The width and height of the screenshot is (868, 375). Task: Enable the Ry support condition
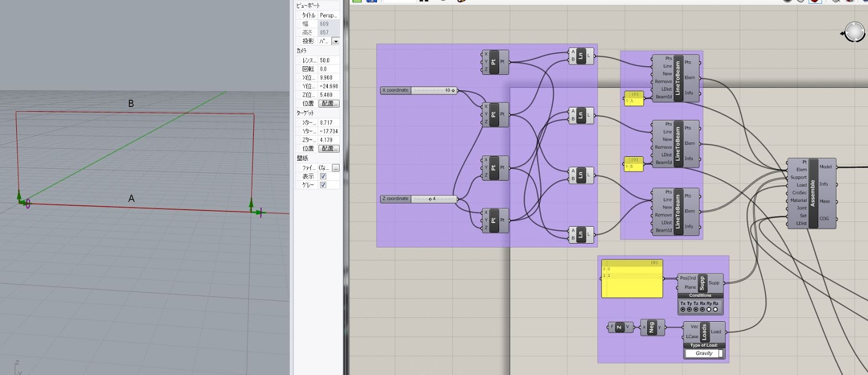[x=709, y=309]
